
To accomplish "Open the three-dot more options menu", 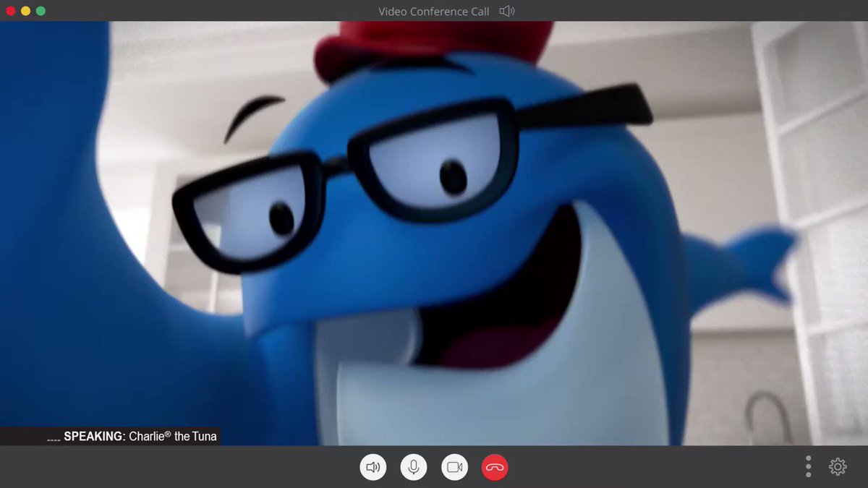I will click(x=808, y=467).
